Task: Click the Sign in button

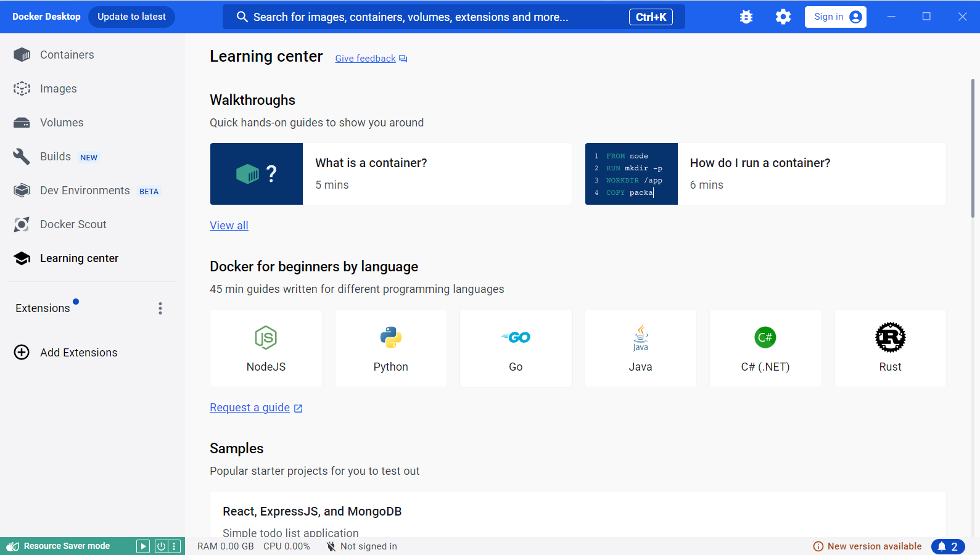Action: pos(835,17)
